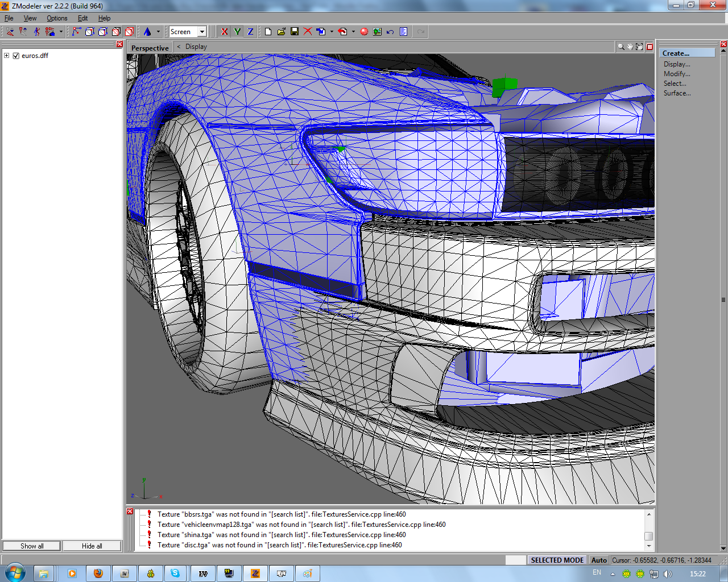This screenshot has width=728, height=582.
Task: Click the red X delete icon in toolbar
Action: click(x=308, y=32)
